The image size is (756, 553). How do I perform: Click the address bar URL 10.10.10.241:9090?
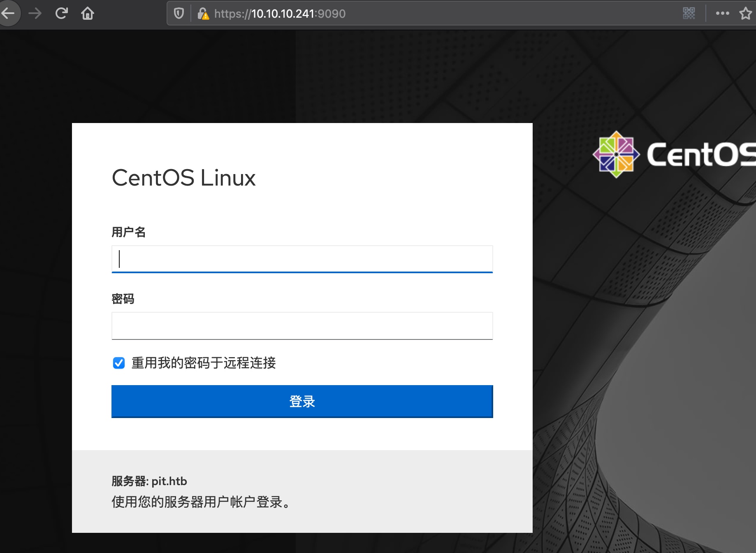coord(280,14)
